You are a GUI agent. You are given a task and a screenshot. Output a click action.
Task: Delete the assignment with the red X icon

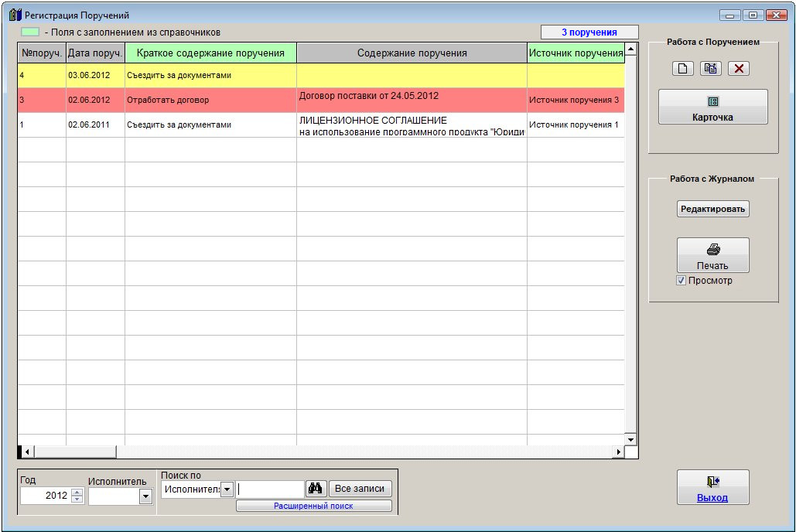(739, 69)
